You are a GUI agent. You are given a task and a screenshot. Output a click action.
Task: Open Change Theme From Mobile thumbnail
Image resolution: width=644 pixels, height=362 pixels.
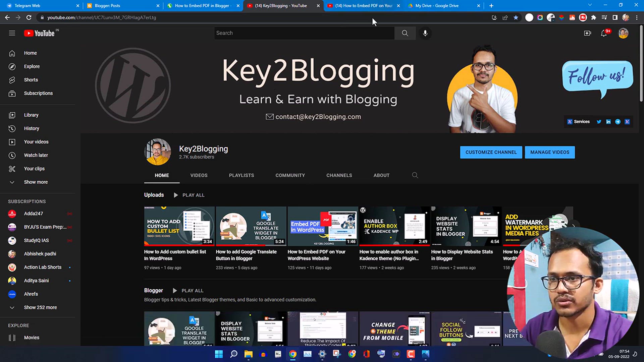[x=394, y=328]
